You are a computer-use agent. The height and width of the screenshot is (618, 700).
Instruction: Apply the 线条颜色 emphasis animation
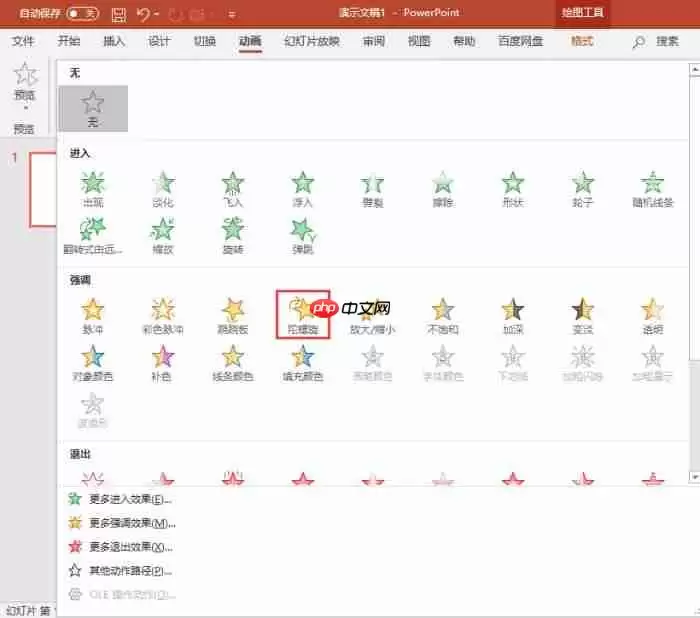[233, 363]
